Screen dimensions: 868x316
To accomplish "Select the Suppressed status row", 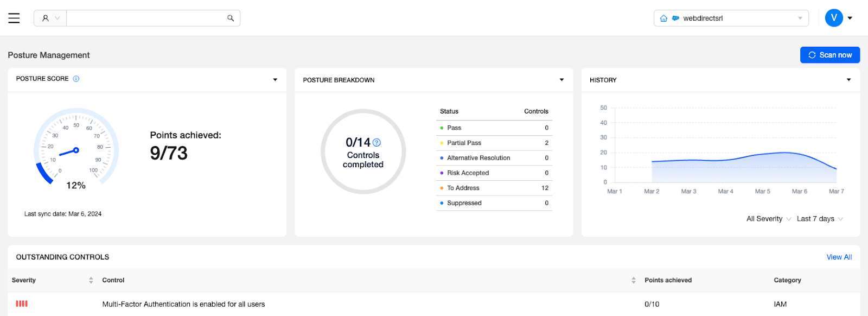I will [x=494, y=203].
